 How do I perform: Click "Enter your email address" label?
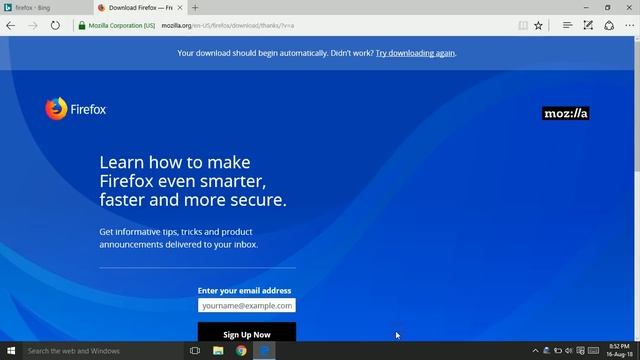(244, 291)
